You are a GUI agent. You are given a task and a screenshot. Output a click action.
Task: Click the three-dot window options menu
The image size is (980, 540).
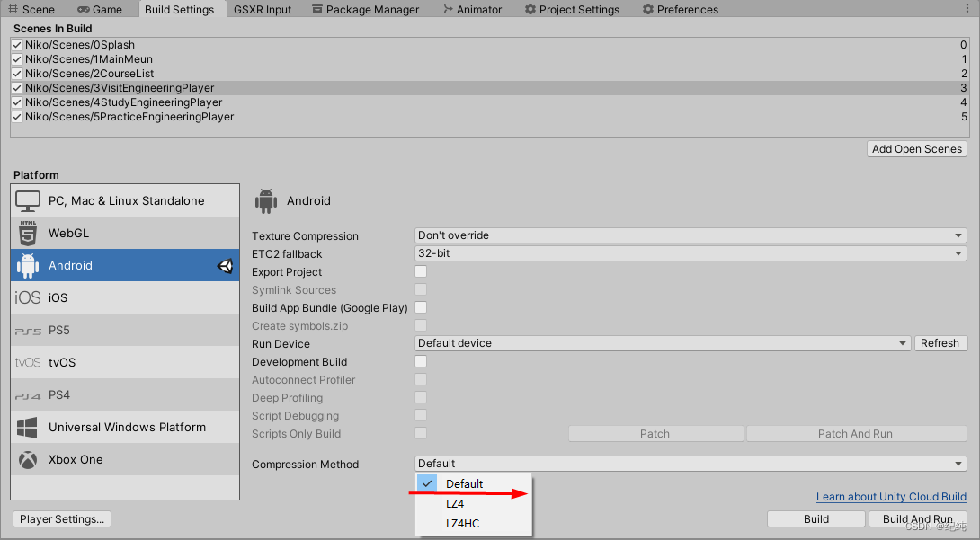click(967, 9)
